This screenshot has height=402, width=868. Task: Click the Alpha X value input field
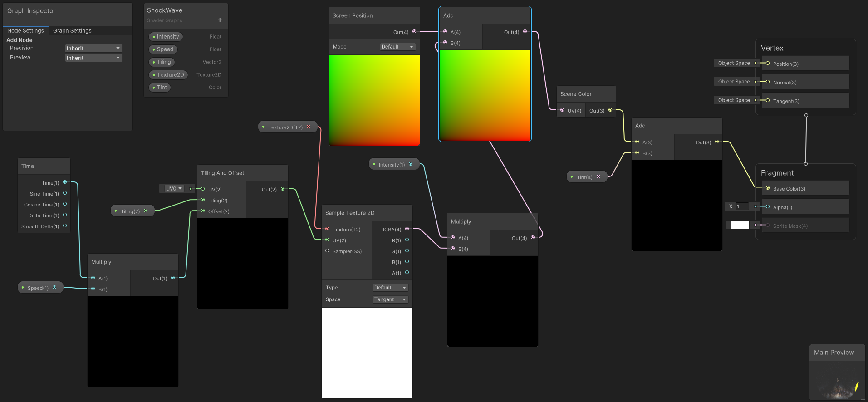click(741, 206)
